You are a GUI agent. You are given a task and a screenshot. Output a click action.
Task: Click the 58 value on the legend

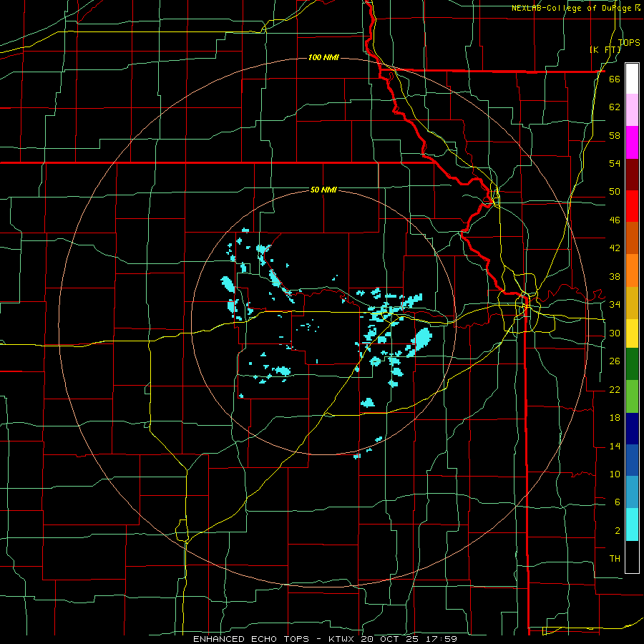point(615,135)
